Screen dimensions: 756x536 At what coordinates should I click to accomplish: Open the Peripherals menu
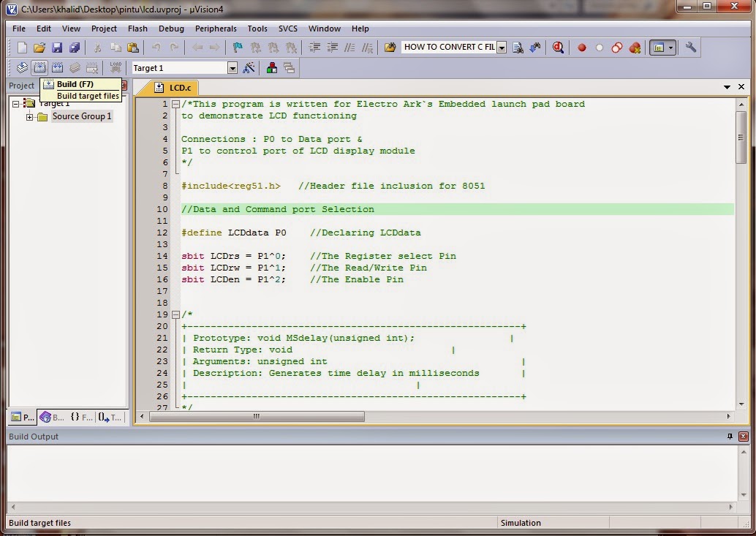[x=216, y=29]
